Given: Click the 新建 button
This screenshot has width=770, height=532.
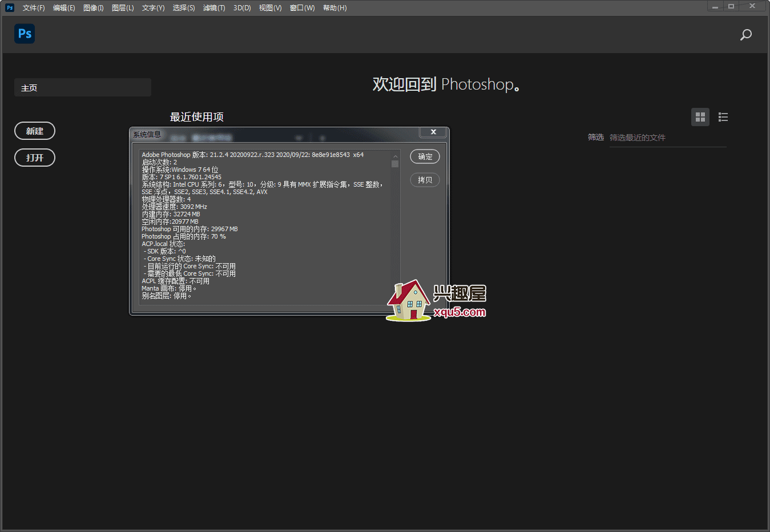Looking at the screenshot, I should click(35, 131).
